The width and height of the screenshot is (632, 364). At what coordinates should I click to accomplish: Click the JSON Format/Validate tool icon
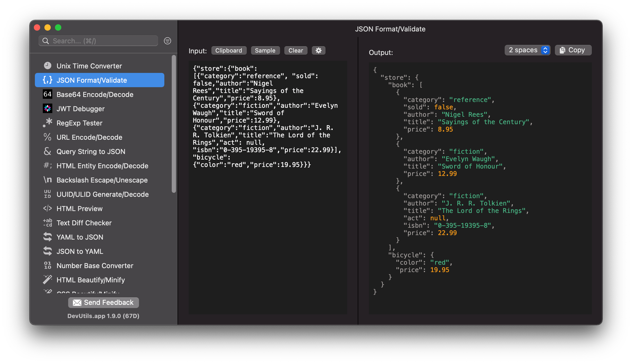click(x=48, y=80)
